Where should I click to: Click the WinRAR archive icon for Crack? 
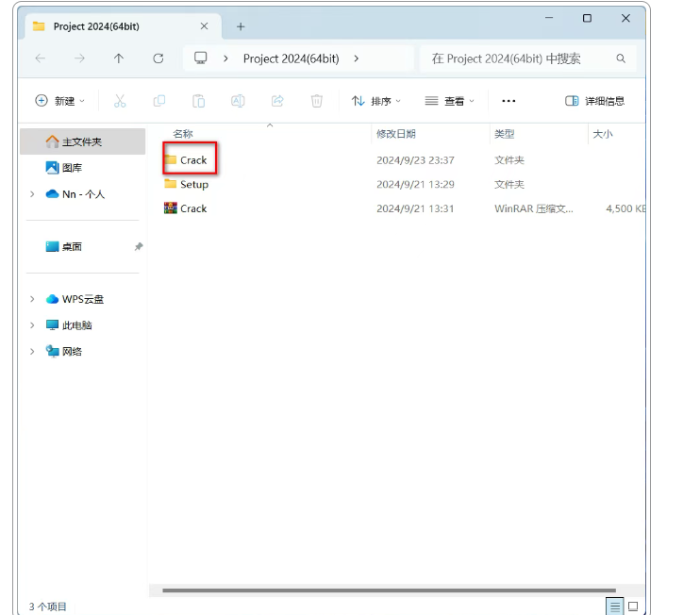(x=171, y=208)
